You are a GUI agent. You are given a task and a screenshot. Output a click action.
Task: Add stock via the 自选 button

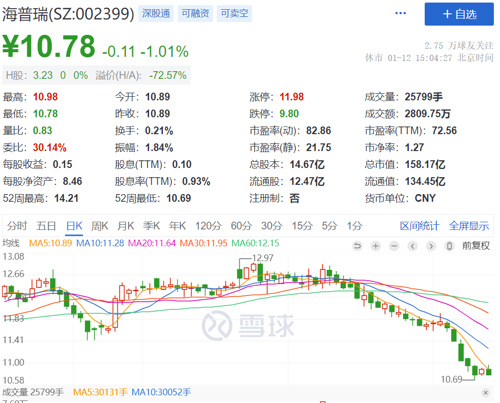pyautogui.click(x=459, y=14)
